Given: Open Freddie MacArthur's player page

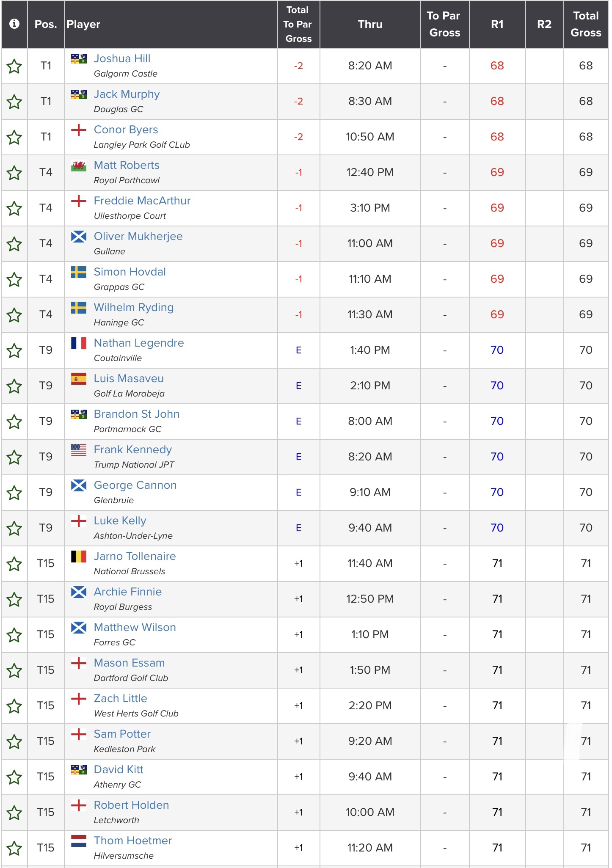Looking at the screenshot, I should (x=142, y=201).
